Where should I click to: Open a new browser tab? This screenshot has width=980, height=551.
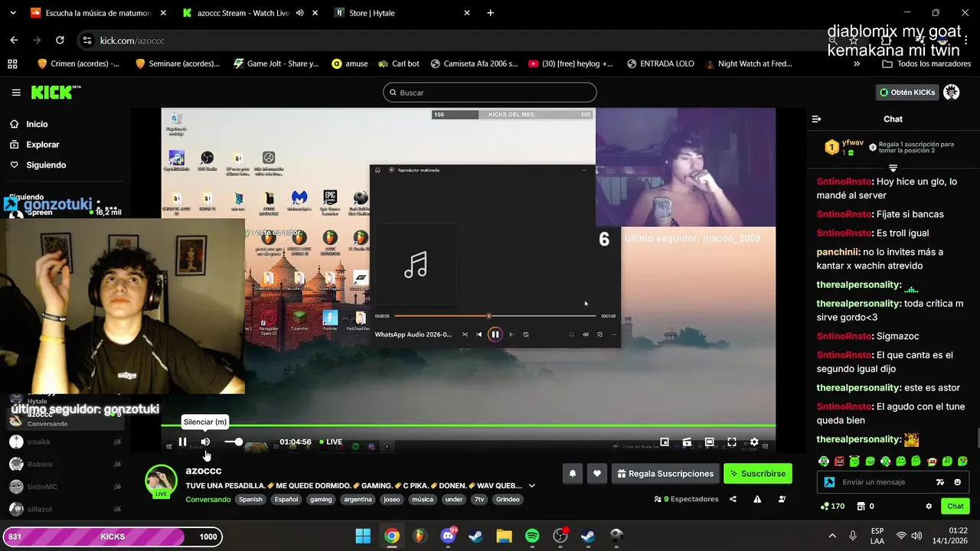click(491, 13)
